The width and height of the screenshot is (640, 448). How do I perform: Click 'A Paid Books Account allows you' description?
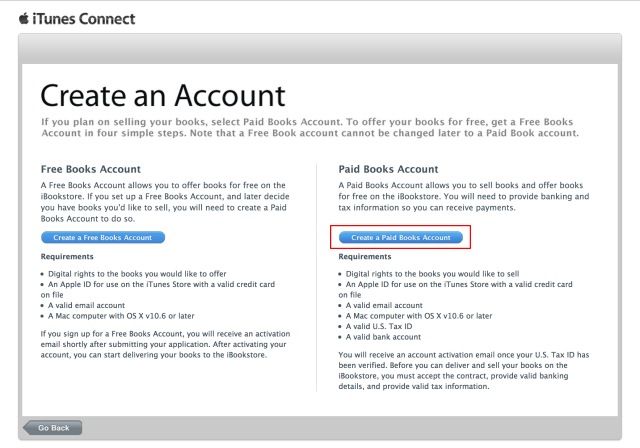click(464, 196)
